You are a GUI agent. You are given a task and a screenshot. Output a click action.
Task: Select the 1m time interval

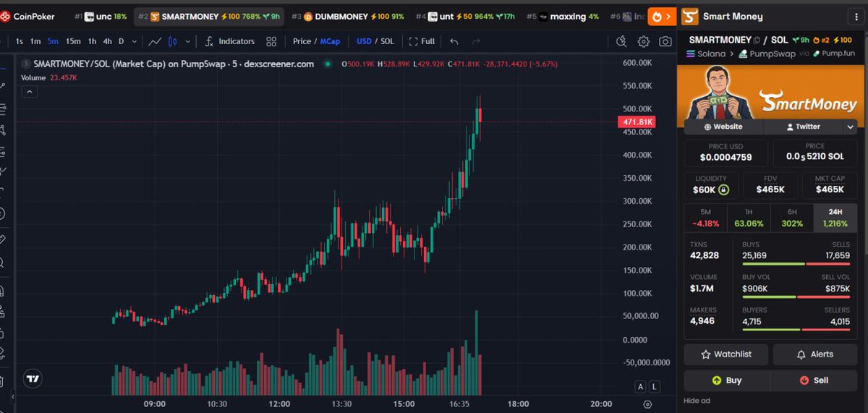pos(35,41)
